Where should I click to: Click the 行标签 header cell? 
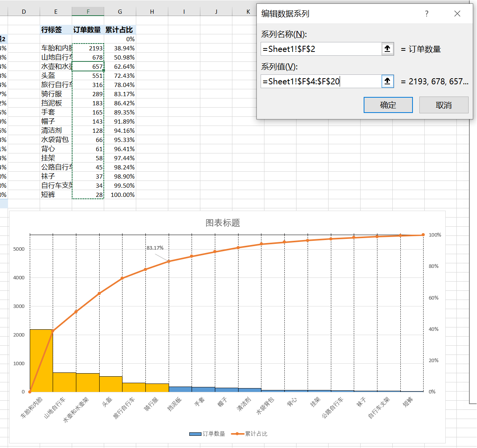pyautogui.click(x=56, y=30)
